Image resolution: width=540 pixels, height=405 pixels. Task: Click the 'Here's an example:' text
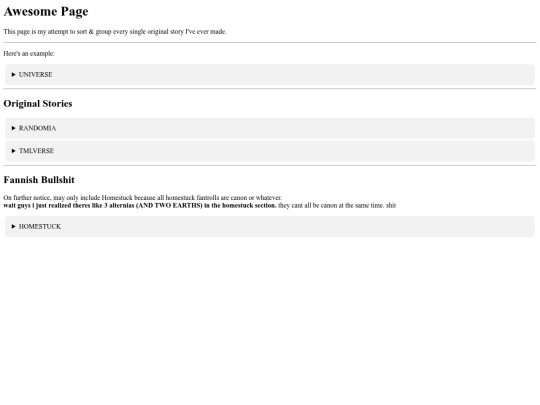click(x=29, y=54)
